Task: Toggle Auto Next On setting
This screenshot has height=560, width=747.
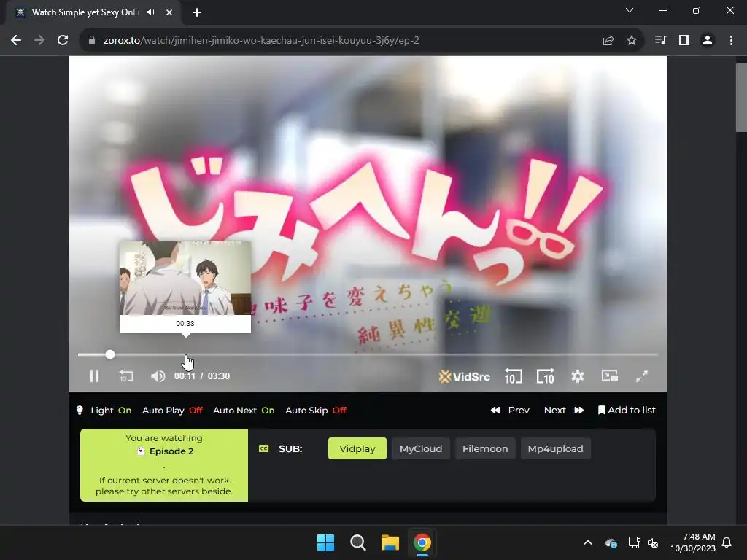Action: [x=244, y=410]
